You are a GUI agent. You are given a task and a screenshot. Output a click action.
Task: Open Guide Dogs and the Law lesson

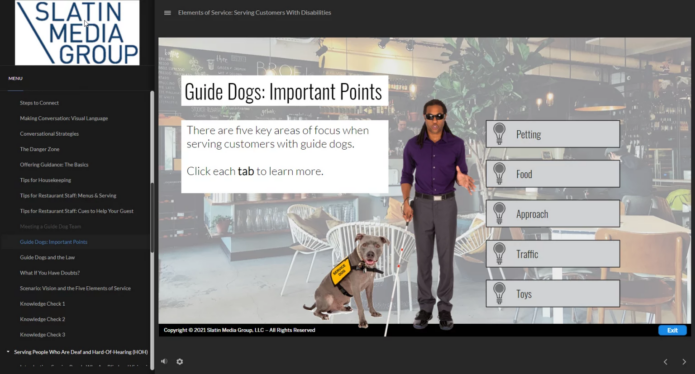coord(47,257)
